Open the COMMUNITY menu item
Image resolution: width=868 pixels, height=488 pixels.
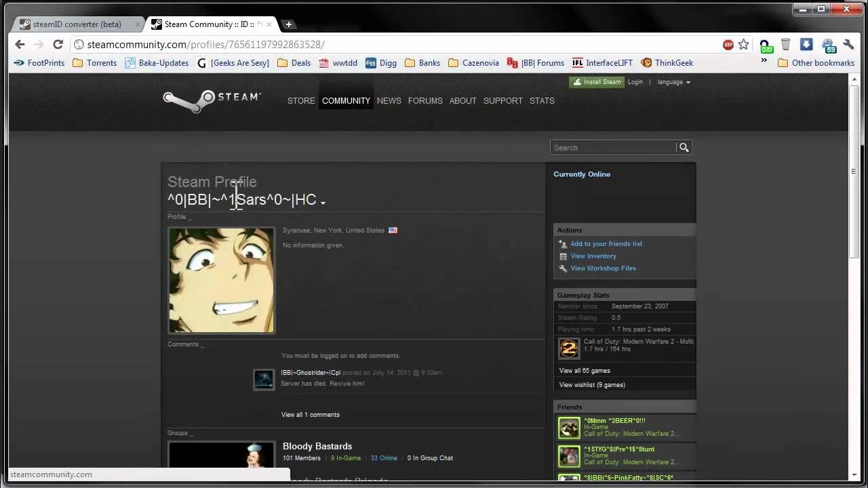[x=346, y=101]
